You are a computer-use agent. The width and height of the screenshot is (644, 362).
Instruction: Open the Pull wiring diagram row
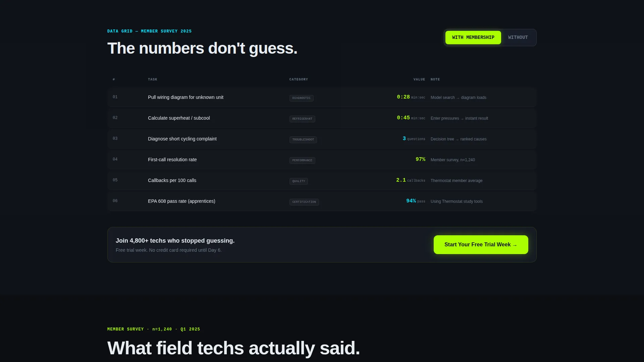click(322, 97)
